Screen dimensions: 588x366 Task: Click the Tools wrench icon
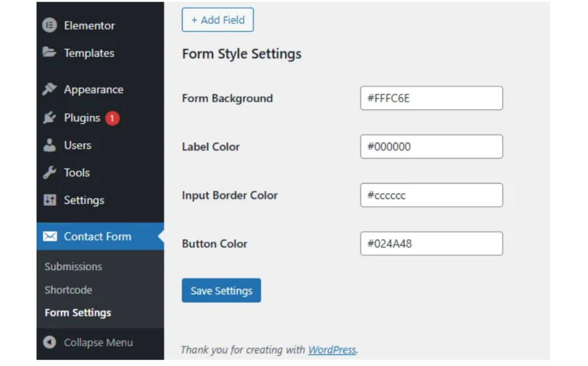(x=50, y=173)
